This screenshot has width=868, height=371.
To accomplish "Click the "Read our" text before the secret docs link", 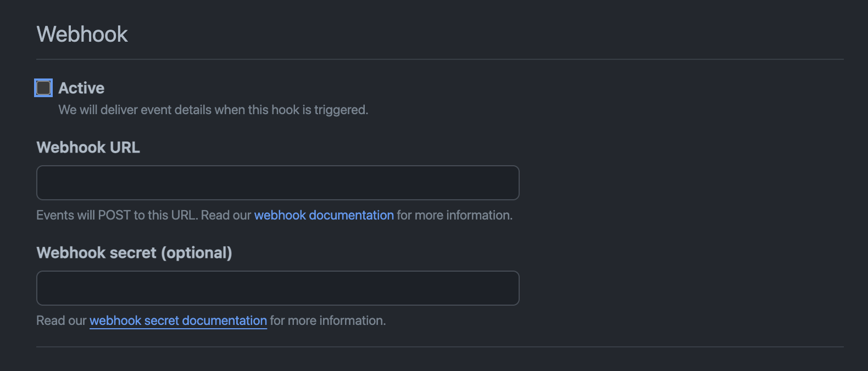I will (x=61, y=321).
